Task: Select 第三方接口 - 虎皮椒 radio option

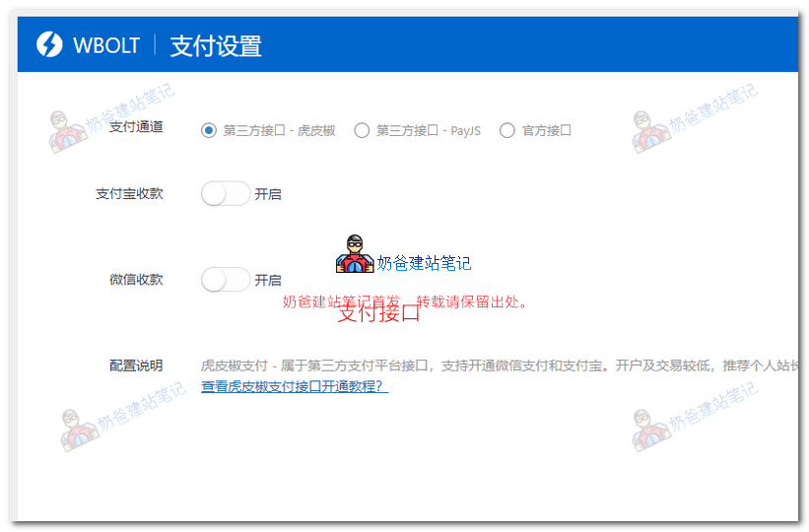Action: pos(209,131)
